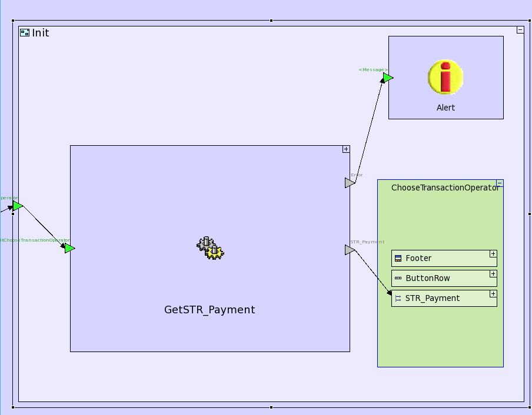
Task: Click the ButtonRow node's type icon
Action: point(398,279)
